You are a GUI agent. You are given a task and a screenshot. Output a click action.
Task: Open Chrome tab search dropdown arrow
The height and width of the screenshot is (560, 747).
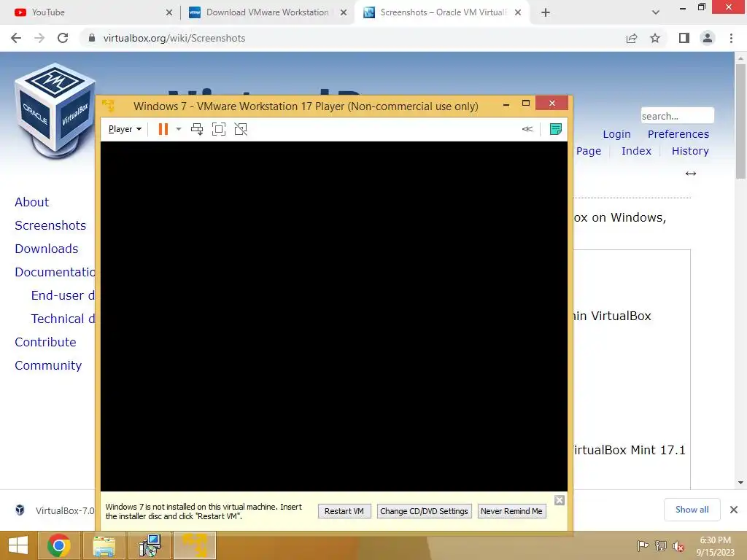[656, 12]
